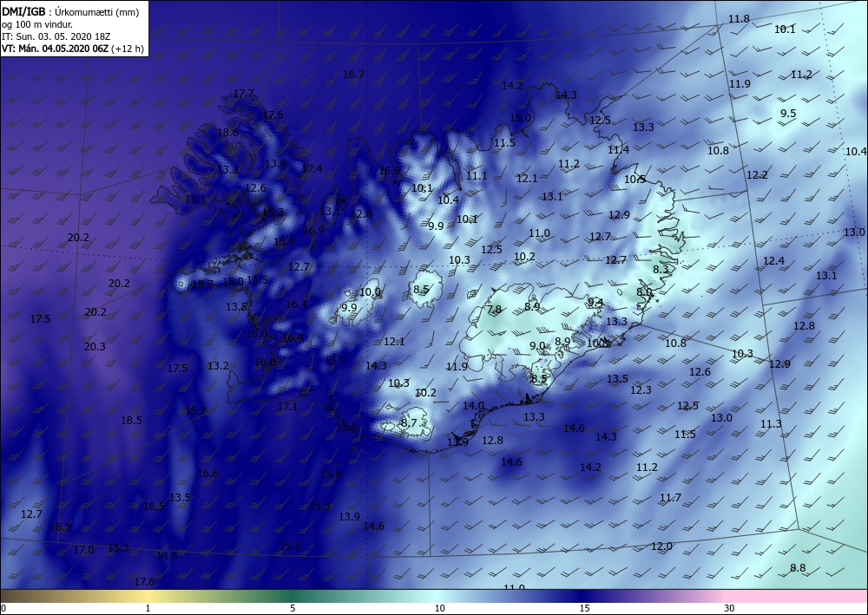Click the 14.5 value on the map
The image size is (868, 615).
click(x=168, y=556)
